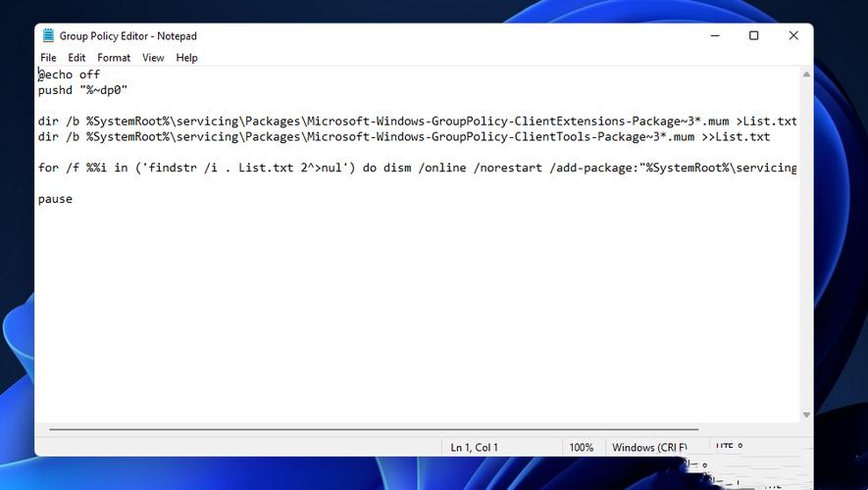
Task: Click the 'pushd "%~dp0"' line
Action: (82, 89)
